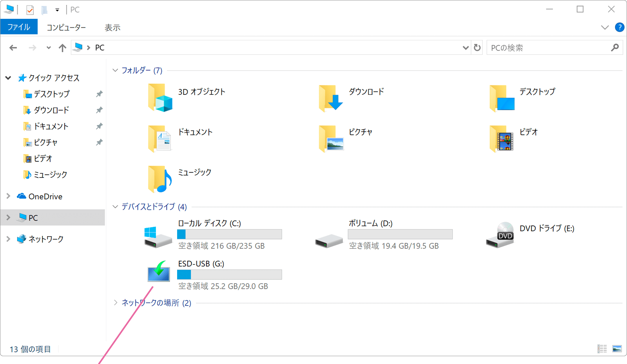Unpin ピクチャ using its pin icon
The height and width of the screenshot is (364, 627).
99,142
